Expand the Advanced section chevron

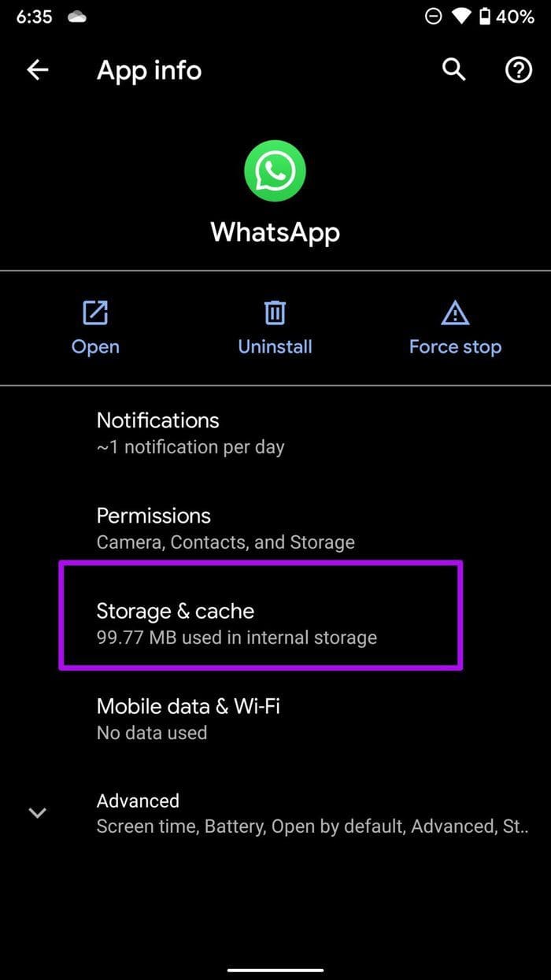pyautogui.click(x=38, y=813)
